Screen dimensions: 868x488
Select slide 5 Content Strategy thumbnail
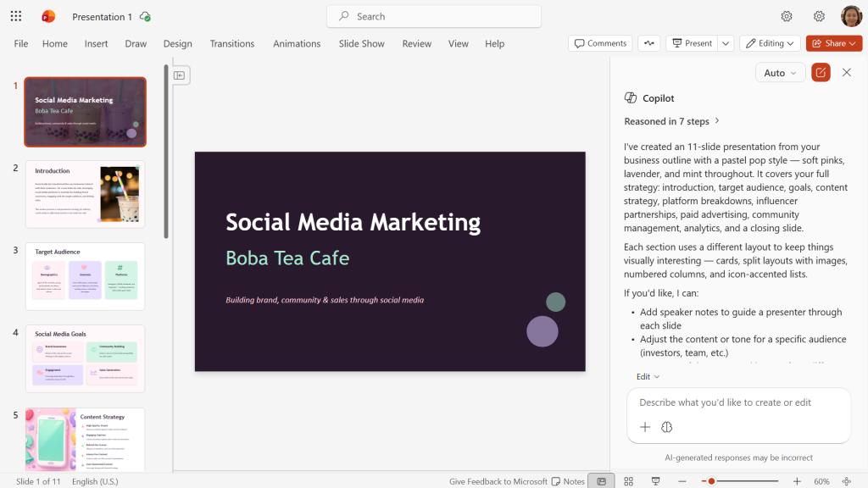(86, 440)
